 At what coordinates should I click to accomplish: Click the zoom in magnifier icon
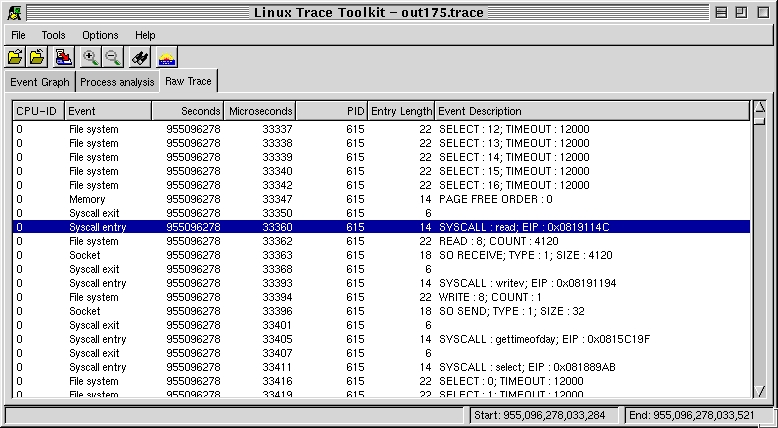(90, 58)
